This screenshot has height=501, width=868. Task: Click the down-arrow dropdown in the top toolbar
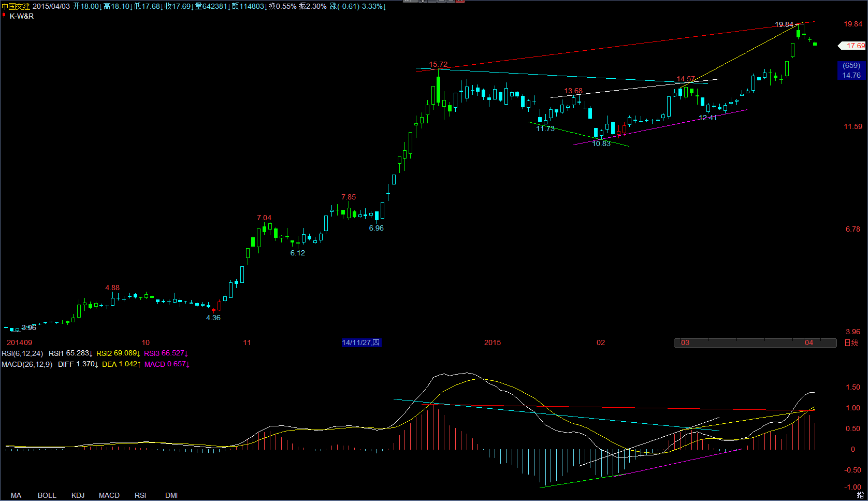(x=423, y=1)
